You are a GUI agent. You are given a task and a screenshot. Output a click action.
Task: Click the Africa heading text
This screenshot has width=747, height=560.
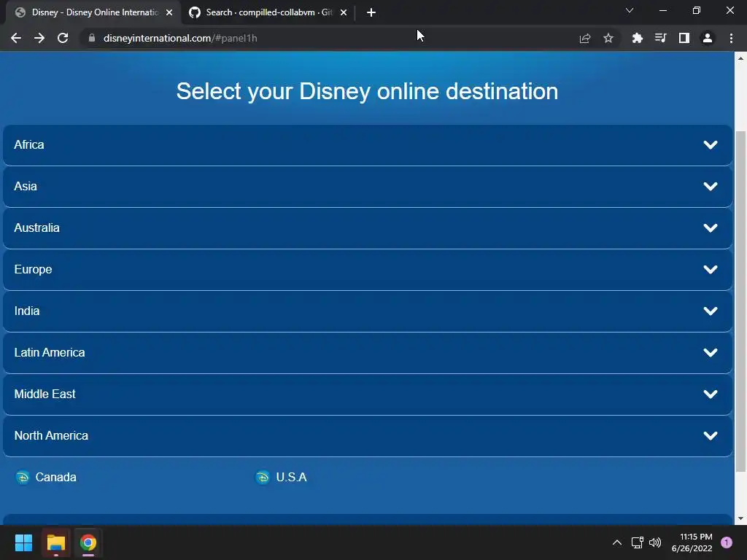(x=29, y=145)
